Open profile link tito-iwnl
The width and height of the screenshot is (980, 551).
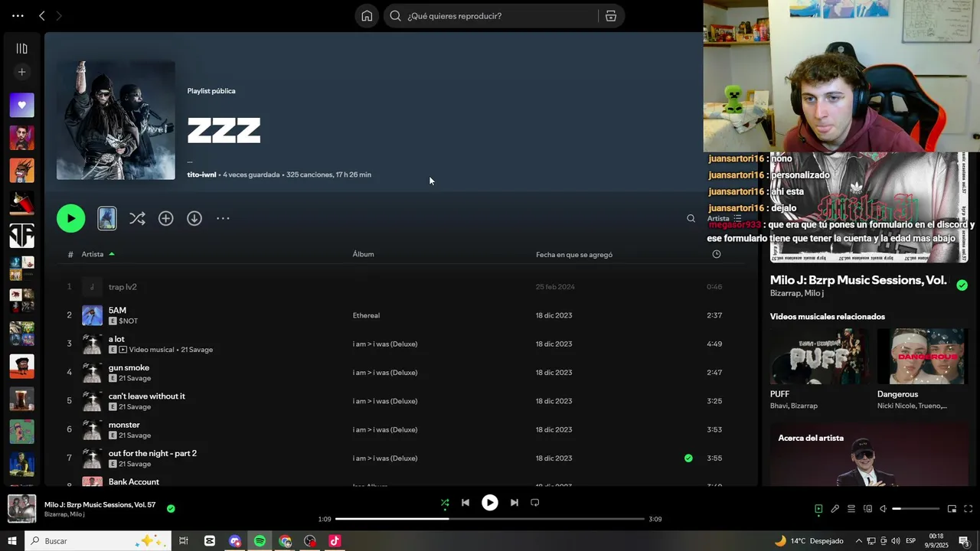tap(202, 174)
